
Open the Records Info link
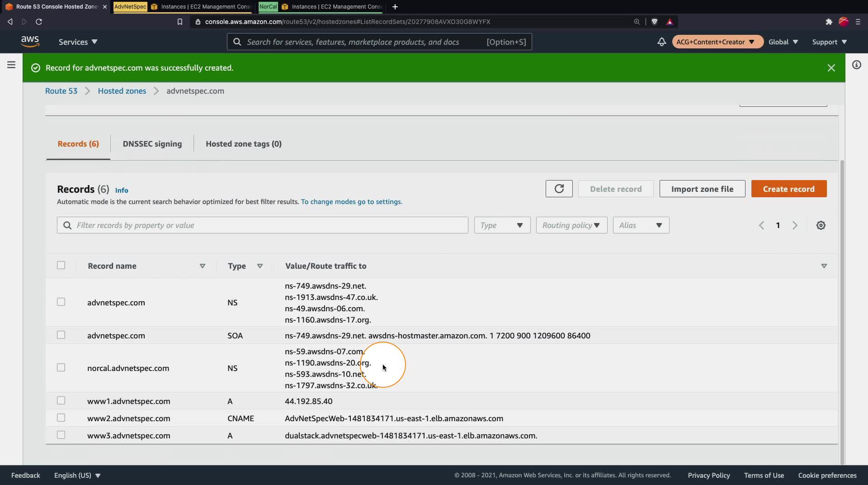(x=122, y=190)
